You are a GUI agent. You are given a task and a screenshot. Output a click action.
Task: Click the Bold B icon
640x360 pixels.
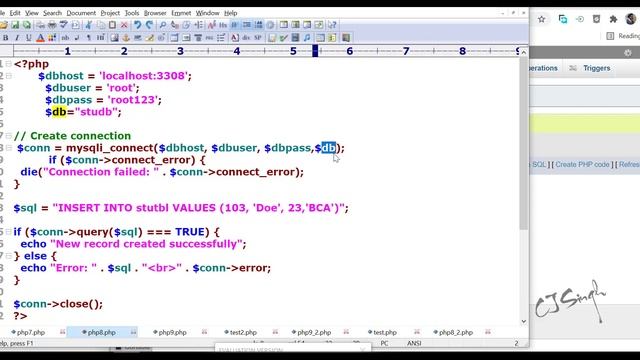click(5, 38)
